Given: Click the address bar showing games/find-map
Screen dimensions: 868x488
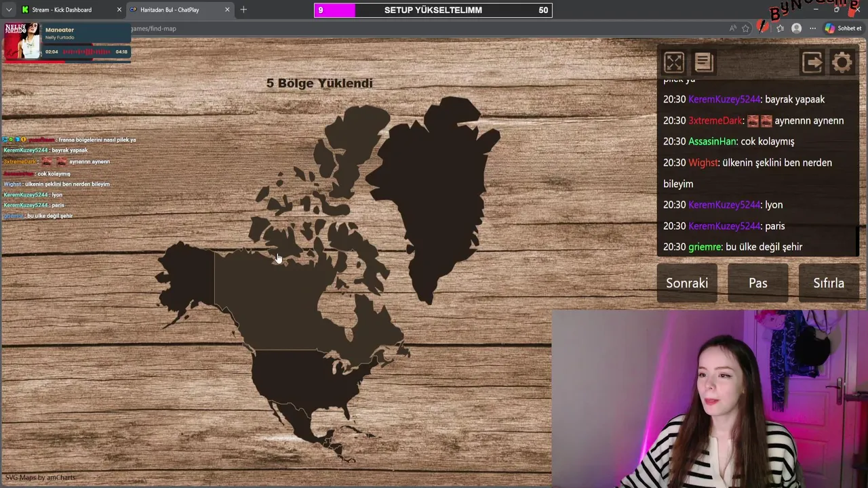Looking at the screenshot, I should [x=427, y=28].
